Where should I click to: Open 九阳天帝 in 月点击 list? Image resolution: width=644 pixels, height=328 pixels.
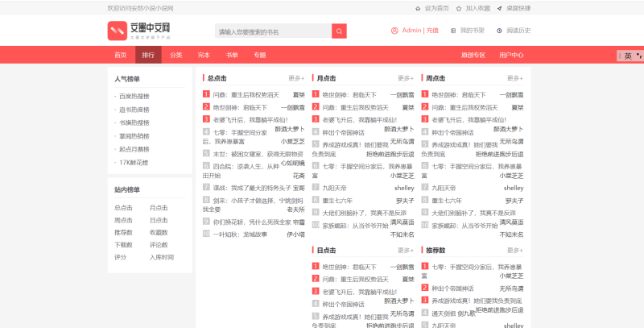(x=334, y=189)
